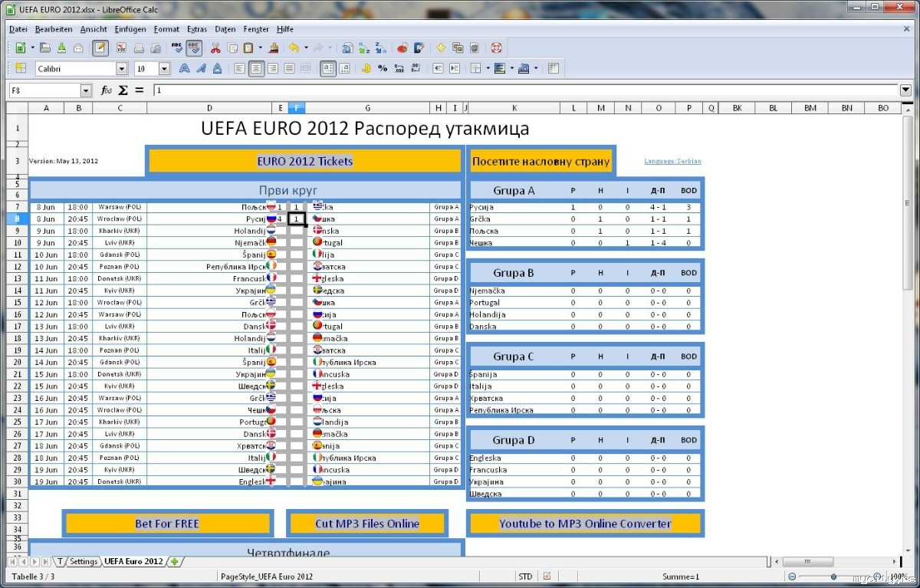Image resolution: width=920 pixels, height=588 pixels.
Task: Click Cut MP3 Files Online button
Action: point(367,524)
